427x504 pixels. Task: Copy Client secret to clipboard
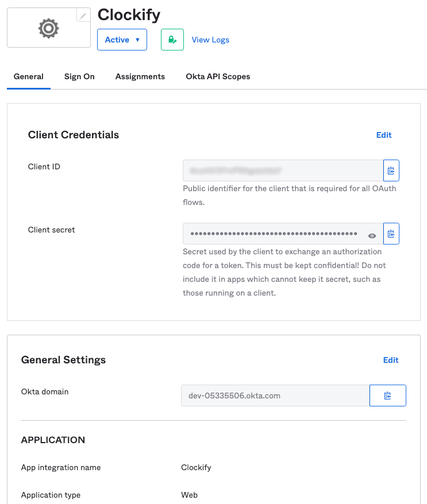pyautogui.click(x=391, y=234)
